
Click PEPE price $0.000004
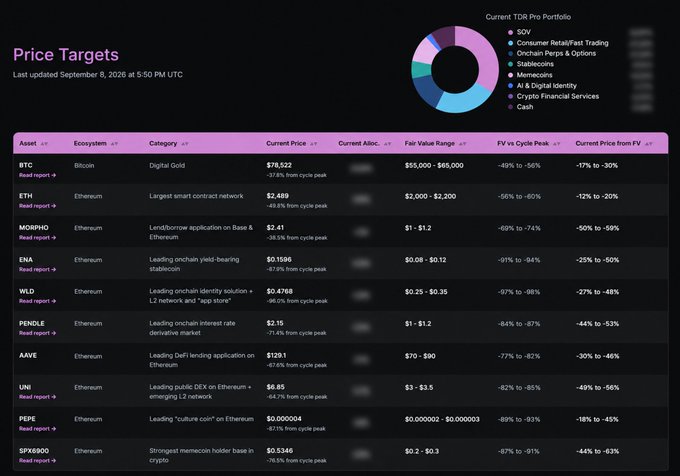coord(284,419)
